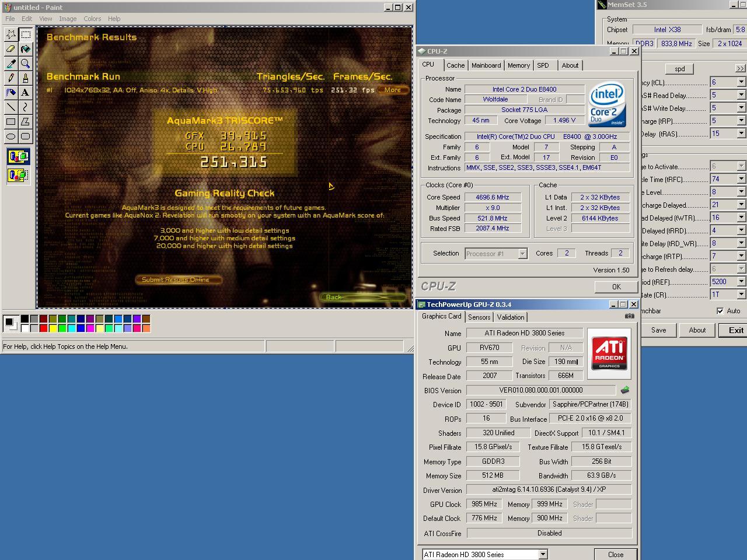
Task: Switch to the Mainboard tab in CPU-Z
Action: [x=486, y=65]
